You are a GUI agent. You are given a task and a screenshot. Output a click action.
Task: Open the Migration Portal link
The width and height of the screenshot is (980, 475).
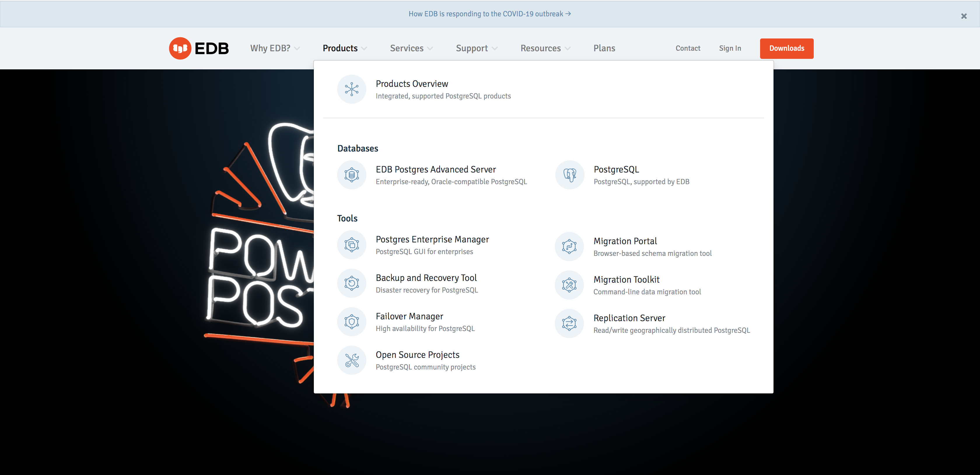[625, 241]
